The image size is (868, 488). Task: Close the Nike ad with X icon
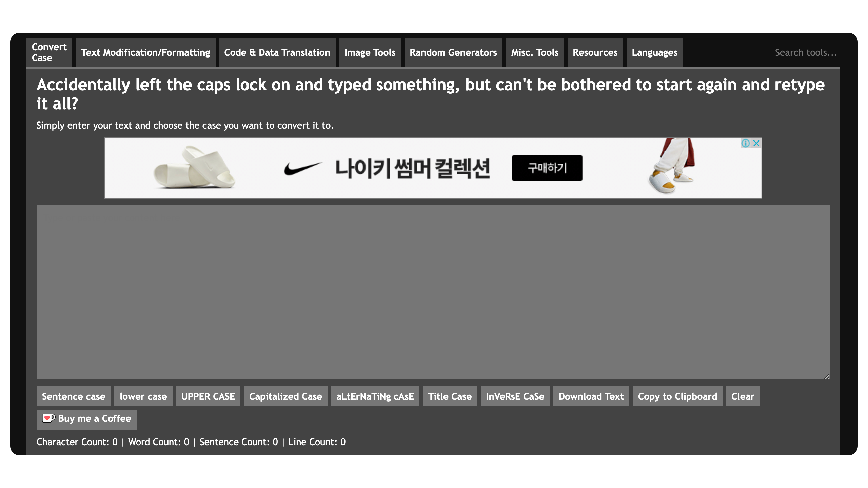pyautogui.click(x=756, y=143)
